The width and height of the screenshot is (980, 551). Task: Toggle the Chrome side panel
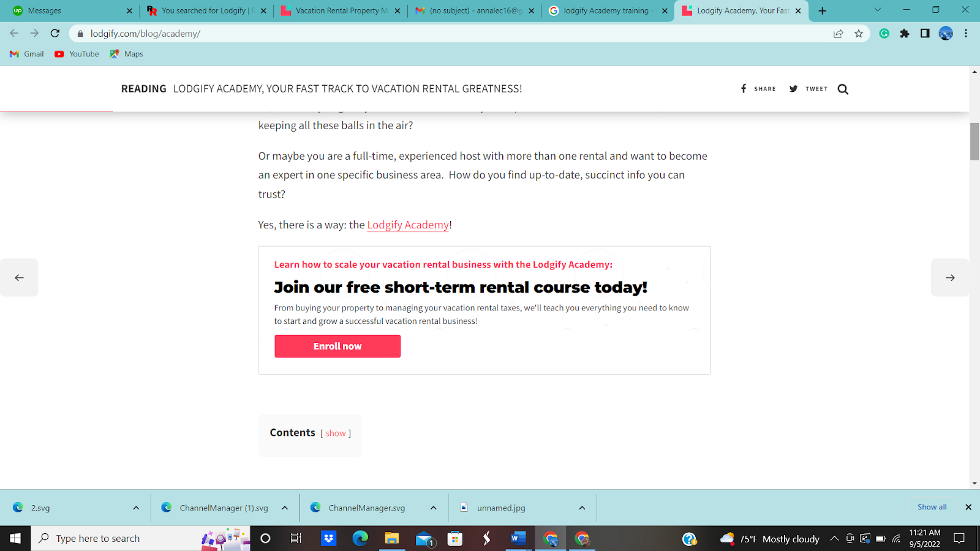[925, 34]
